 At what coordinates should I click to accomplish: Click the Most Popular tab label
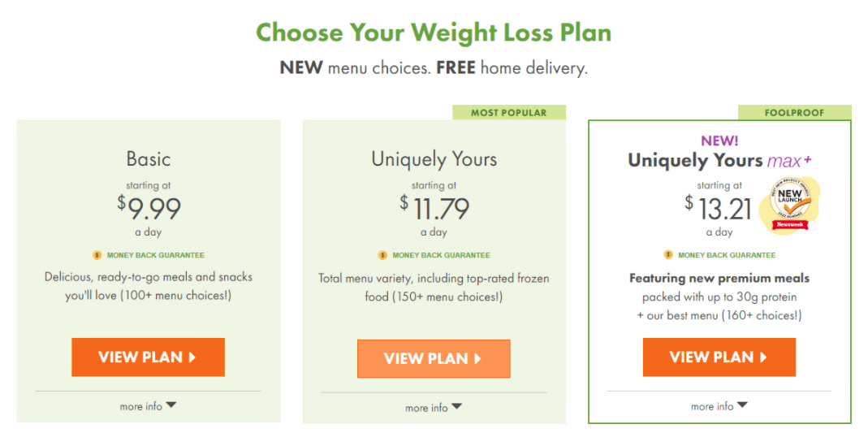click(509, 113)
